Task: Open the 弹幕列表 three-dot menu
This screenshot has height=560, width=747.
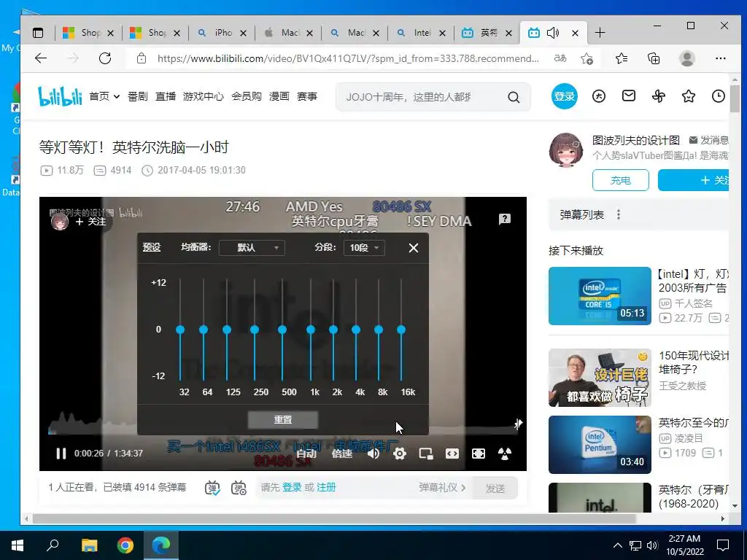Action: coord(619,215)
